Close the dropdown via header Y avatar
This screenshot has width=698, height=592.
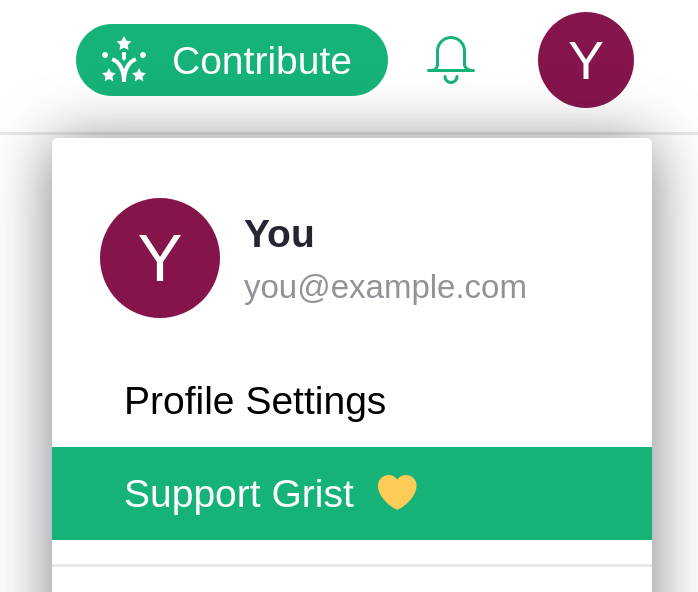coord(585,60)
